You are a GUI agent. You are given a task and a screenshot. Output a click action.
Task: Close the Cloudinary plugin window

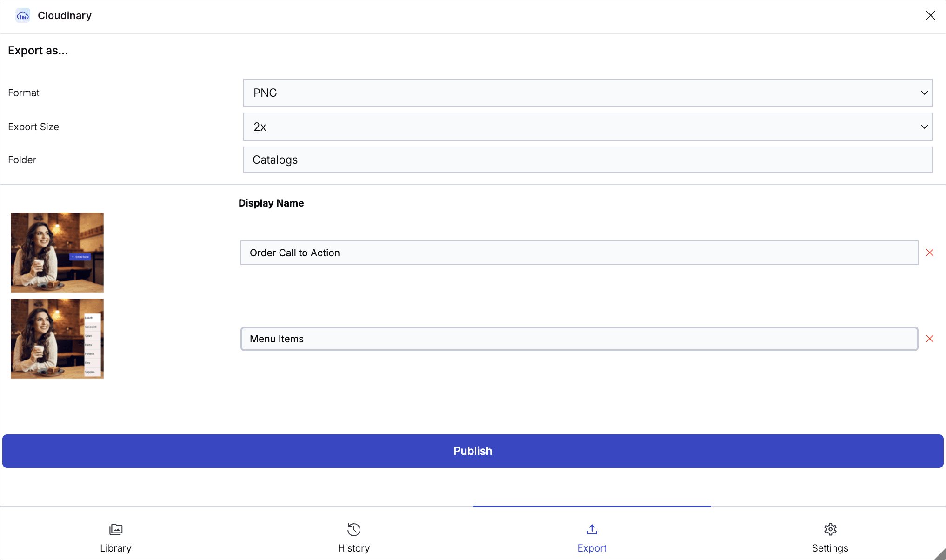pyautogui.click(x=930, y=15)
